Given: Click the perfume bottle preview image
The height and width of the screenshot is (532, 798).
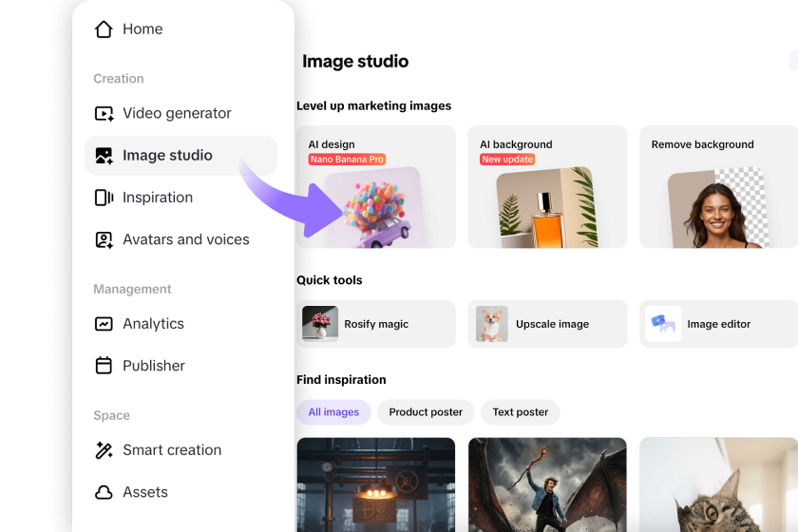Looking at the screenshot, I should point(547,208).
